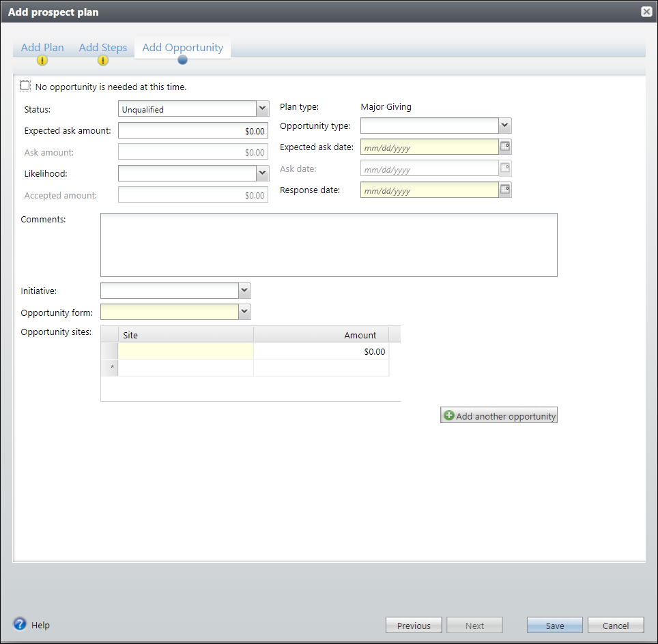Click the warning icon under Add Steps
The width and height of the screenshot is (658, 644).
click(103, 61)
